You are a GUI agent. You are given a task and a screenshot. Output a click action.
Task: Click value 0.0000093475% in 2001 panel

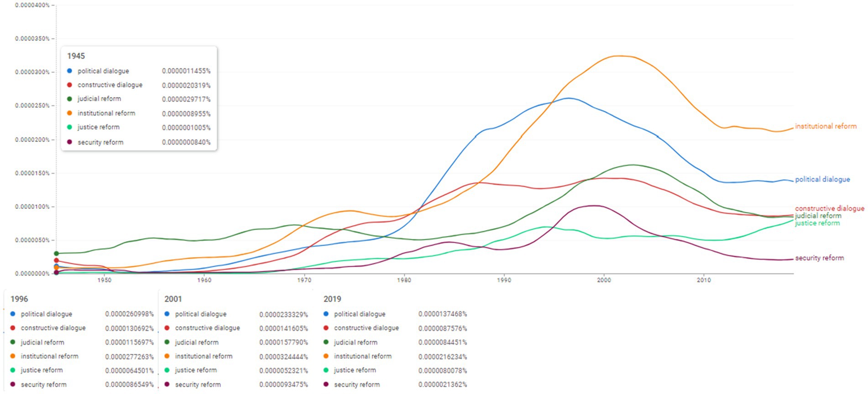[283, 385]
